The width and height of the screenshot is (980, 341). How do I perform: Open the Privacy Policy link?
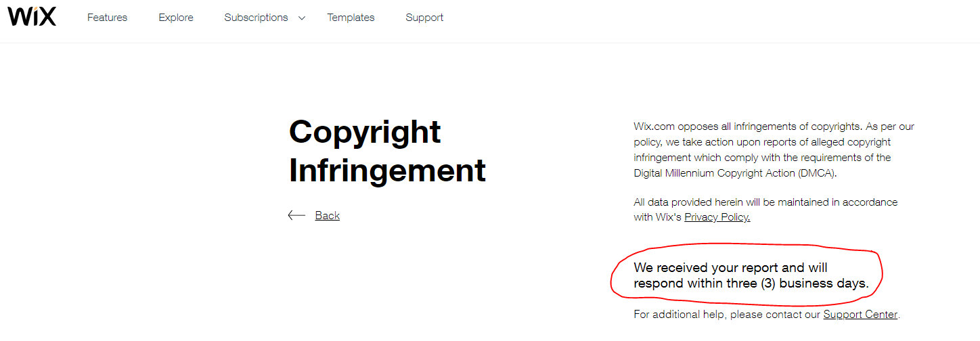(717, 217)
